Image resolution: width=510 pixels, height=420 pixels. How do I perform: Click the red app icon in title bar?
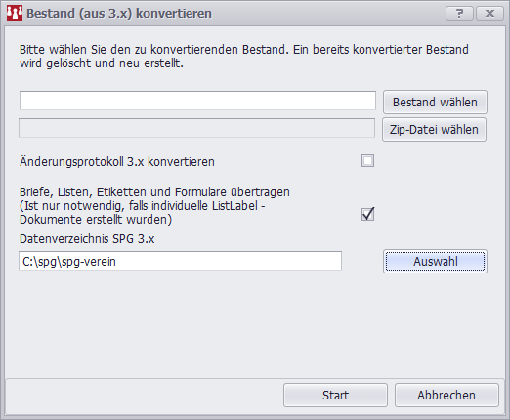pos(15,13)
